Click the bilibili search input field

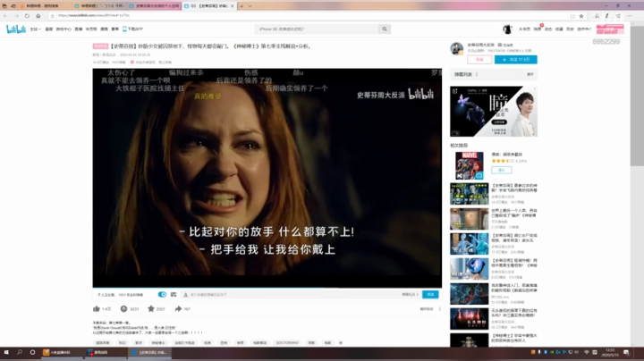(317, 29)
